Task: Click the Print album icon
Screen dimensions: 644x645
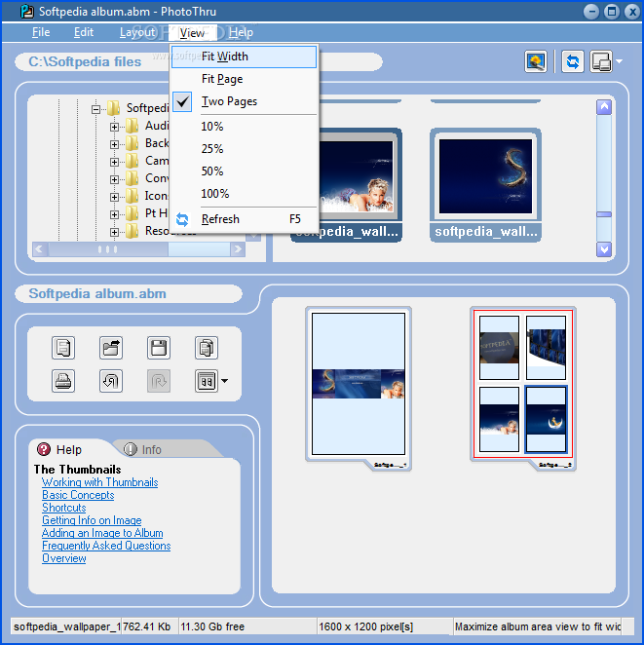Action: [63, 381]
